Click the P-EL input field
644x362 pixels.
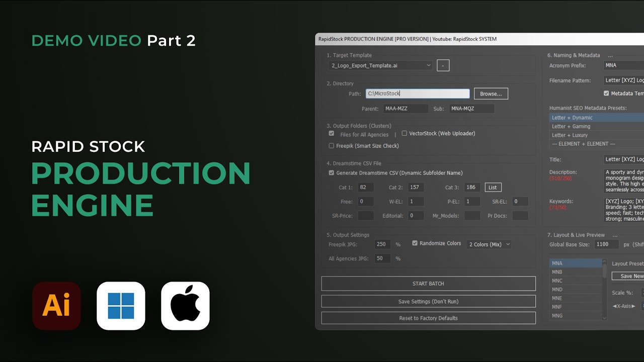coord(472,201)
